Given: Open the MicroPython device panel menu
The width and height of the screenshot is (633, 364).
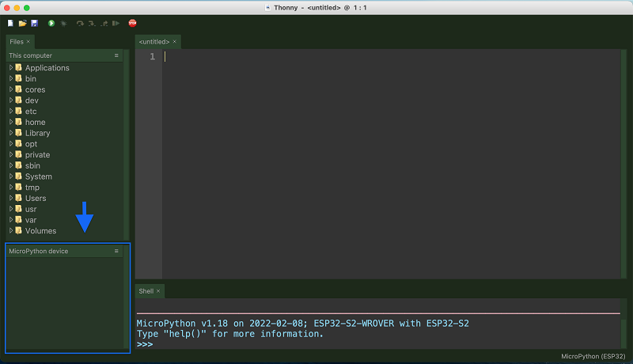Looking at the screenshot, I should 116,251.
